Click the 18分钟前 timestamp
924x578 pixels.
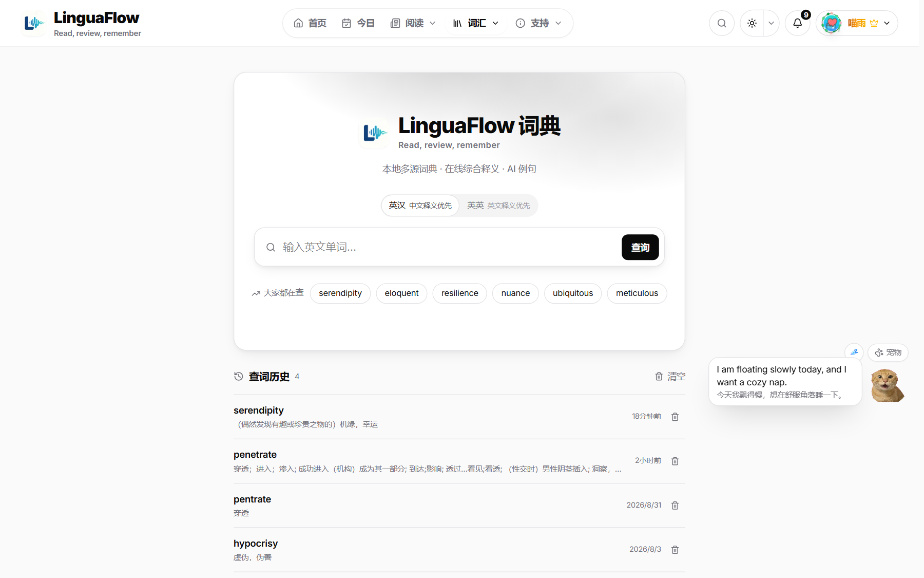tap(646, 416)
